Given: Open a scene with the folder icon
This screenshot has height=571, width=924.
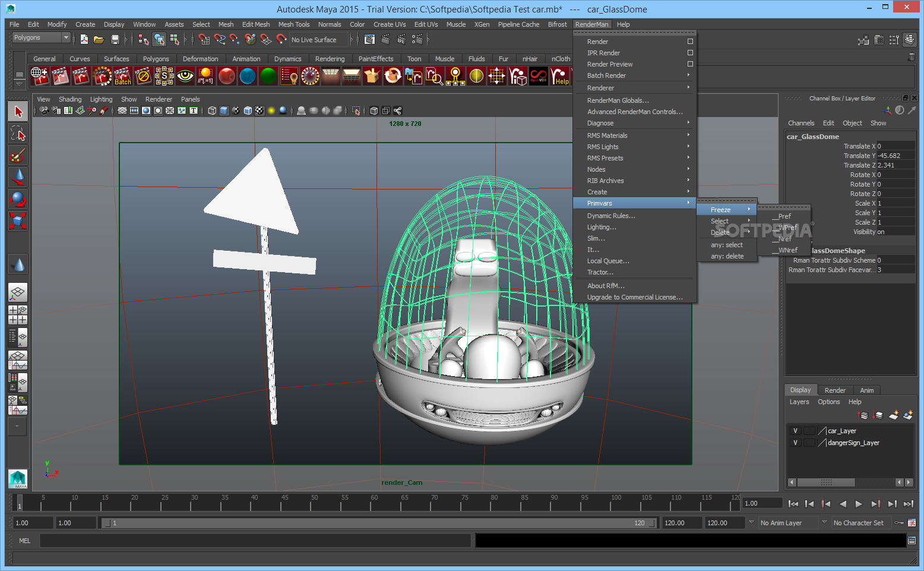Looking at the screenshot, I should tap(99, 39).
